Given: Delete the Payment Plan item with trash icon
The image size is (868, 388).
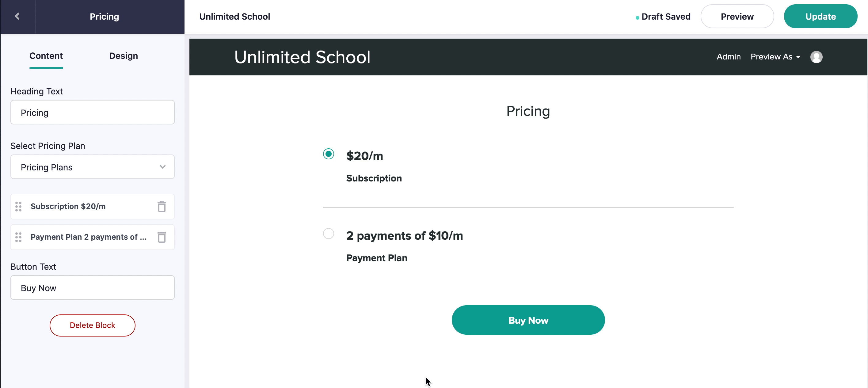Looking at the screenshot, I should (x=162, y=237).
